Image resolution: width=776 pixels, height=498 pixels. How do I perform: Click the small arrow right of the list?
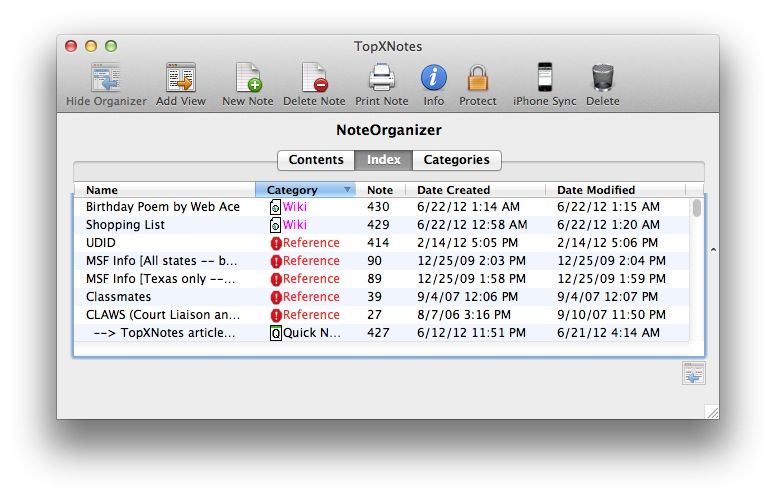[713, 249]
